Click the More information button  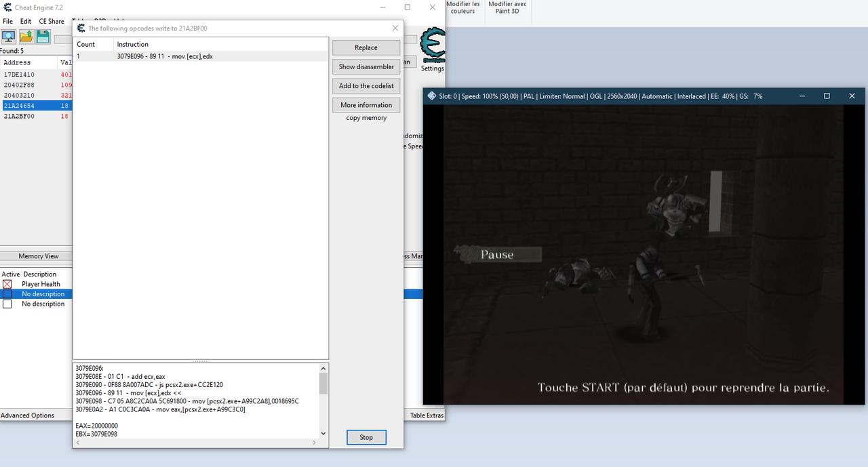(x=366, y=105)
